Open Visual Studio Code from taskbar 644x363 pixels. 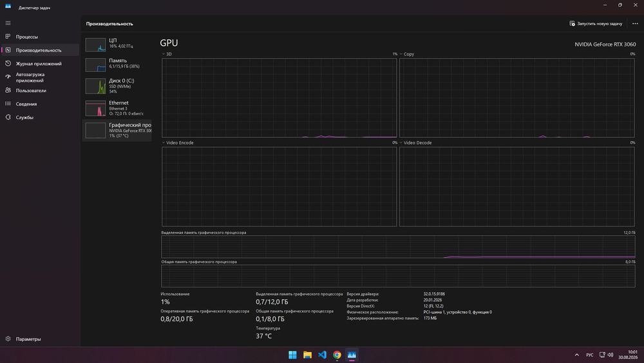(x=322, y=355)
